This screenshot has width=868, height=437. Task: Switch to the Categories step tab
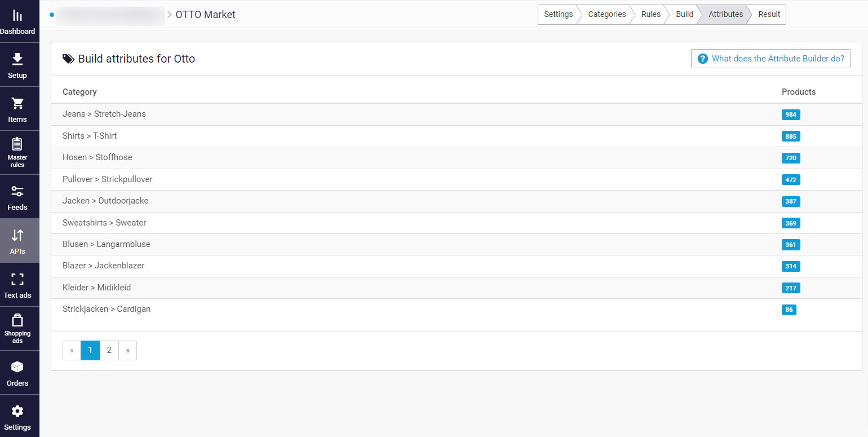[606, 15]
